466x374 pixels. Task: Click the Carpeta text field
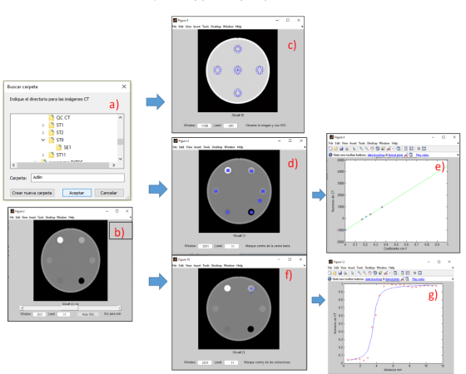pos(78,178)
